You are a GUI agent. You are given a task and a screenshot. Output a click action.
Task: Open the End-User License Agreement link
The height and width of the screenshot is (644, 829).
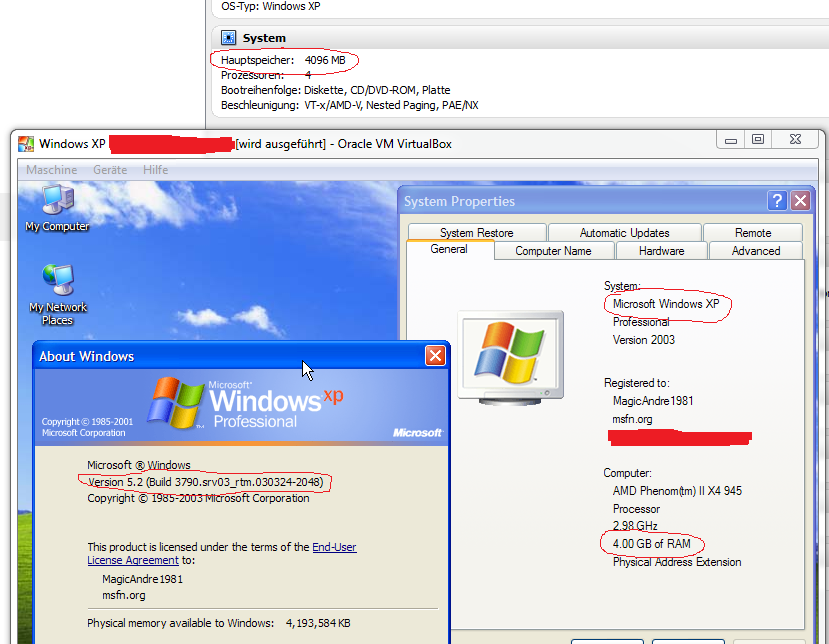(x=222, y=554)
